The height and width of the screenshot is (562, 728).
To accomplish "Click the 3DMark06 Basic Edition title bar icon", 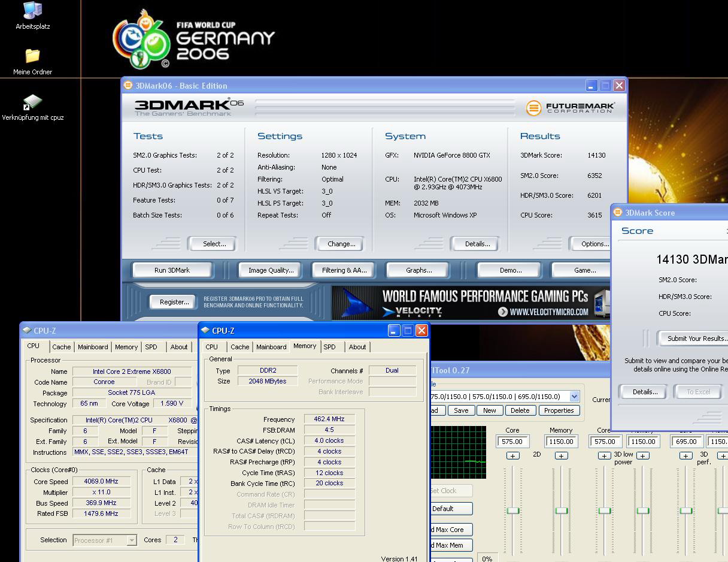I will point(128,85).
